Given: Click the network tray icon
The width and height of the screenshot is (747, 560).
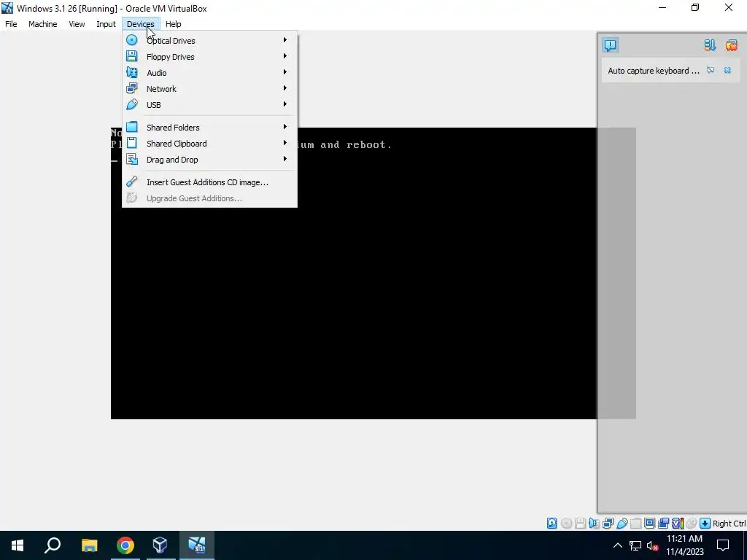Looking at the screenshot, I should click(635, 545).
